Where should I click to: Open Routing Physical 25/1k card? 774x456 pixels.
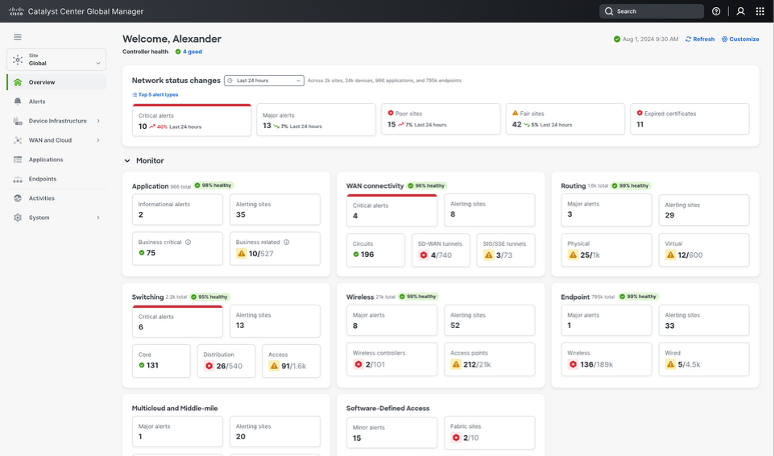point(606,250)
